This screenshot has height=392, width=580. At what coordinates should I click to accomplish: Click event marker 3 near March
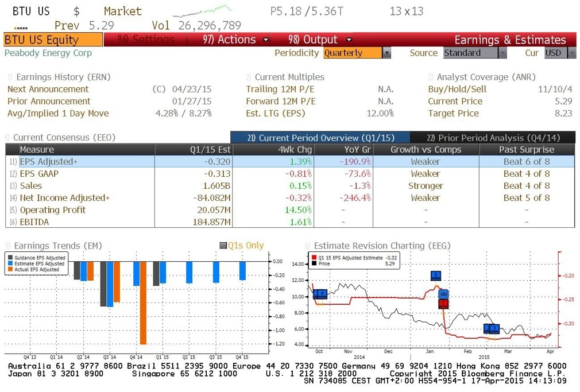click(494, 328)
